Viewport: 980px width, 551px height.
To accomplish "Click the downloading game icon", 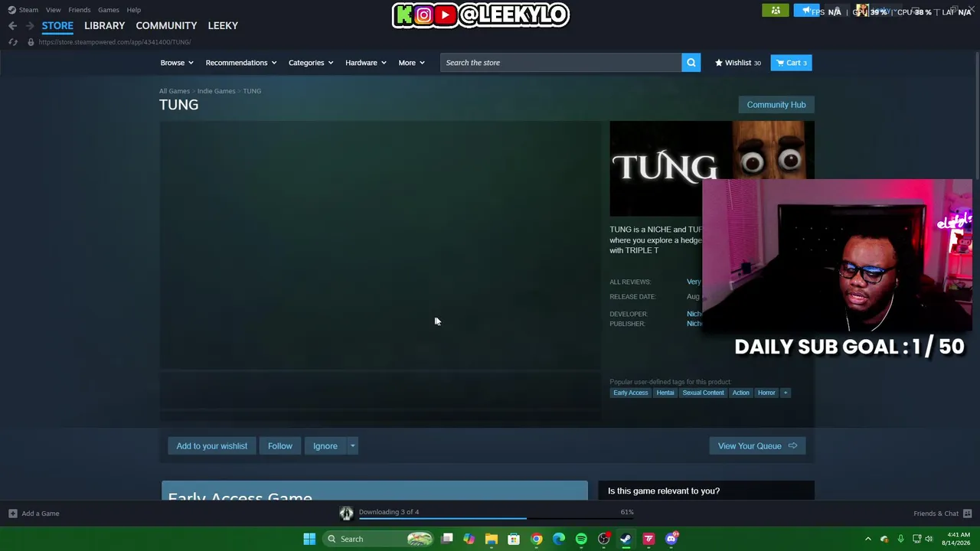I will tap(346, 514).
